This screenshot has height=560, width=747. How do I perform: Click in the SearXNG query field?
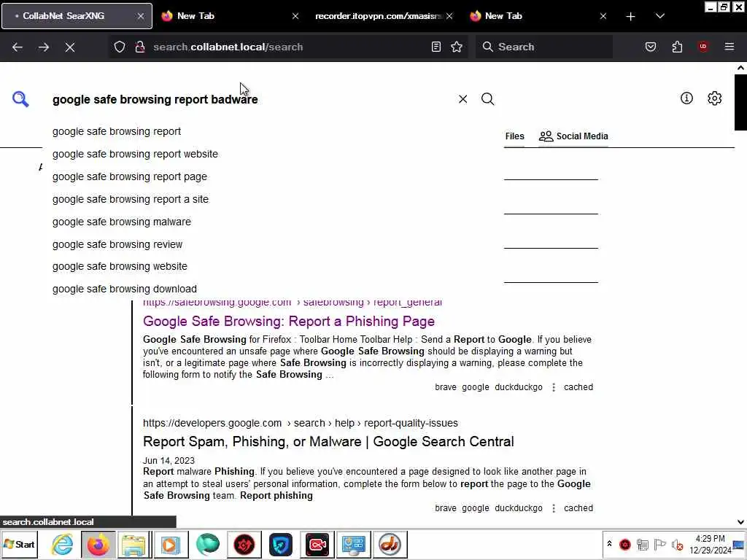click(250, 99)
